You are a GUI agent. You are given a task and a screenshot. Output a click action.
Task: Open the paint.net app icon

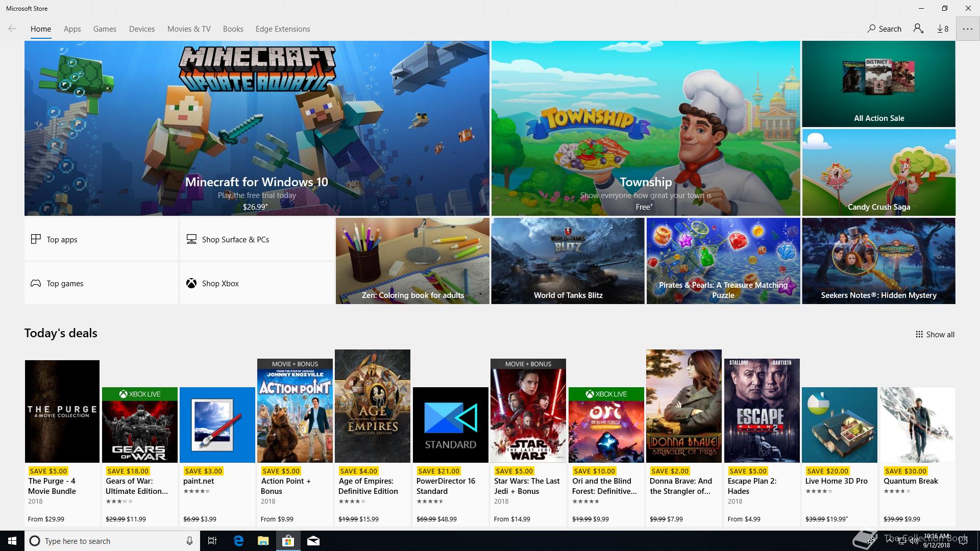point(217,425)
